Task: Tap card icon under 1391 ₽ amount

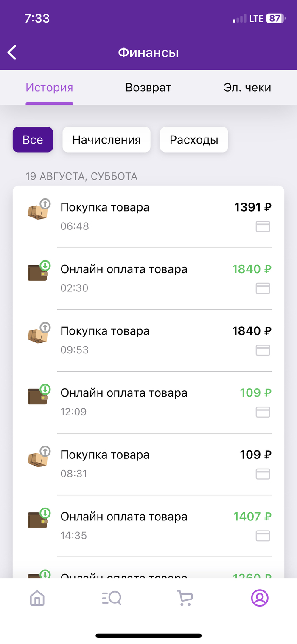Action: pos(263,227)
